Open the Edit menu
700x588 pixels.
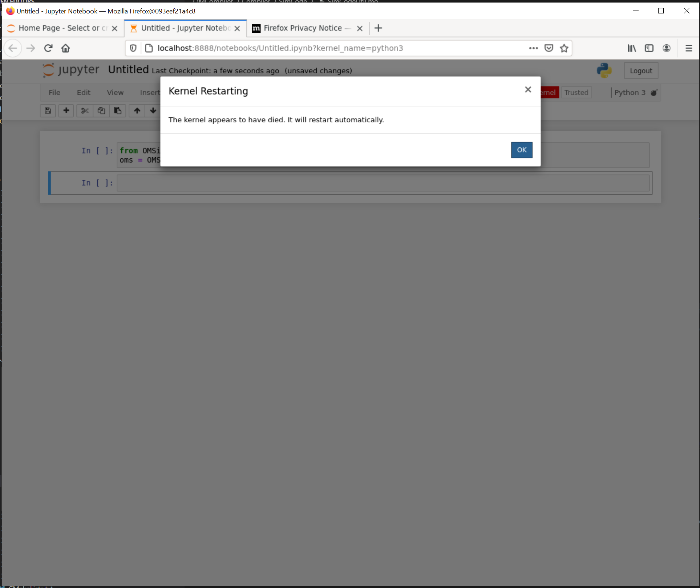84,92
